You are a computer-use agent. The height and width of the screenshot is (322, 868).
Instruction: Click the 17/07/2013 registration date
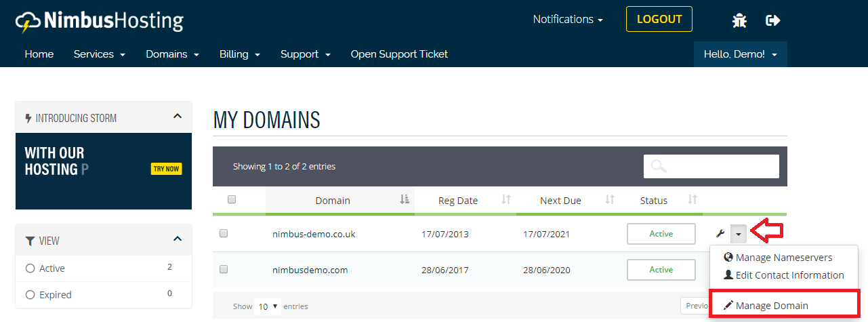pos(445,234)
